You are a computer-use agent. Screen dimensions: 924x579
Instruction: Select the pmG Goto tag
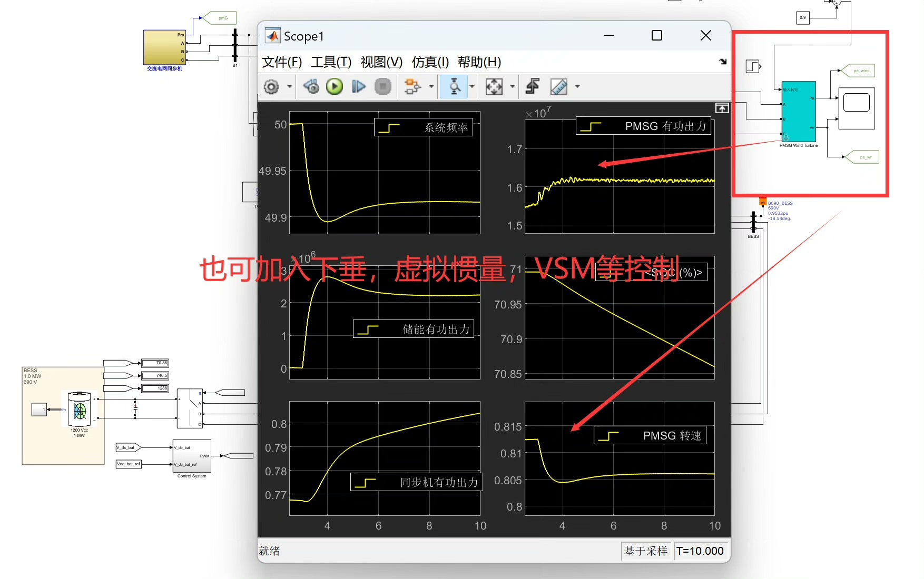pyautogui.click(x=220, y=18)
